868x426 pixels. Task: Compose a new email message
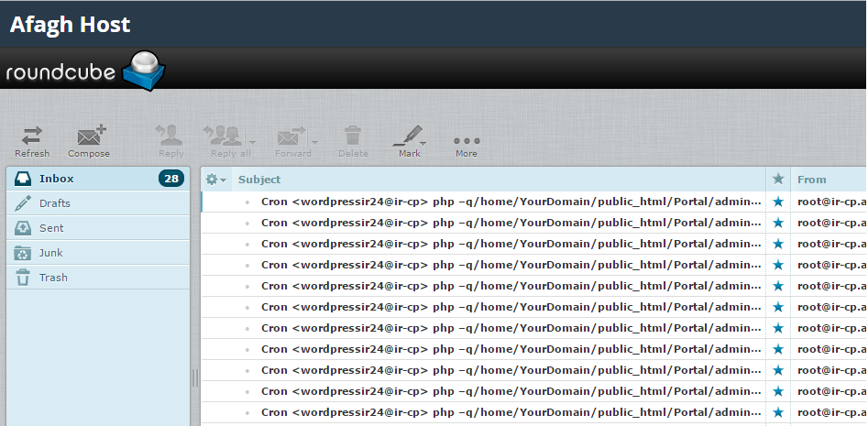coord(89,142)
